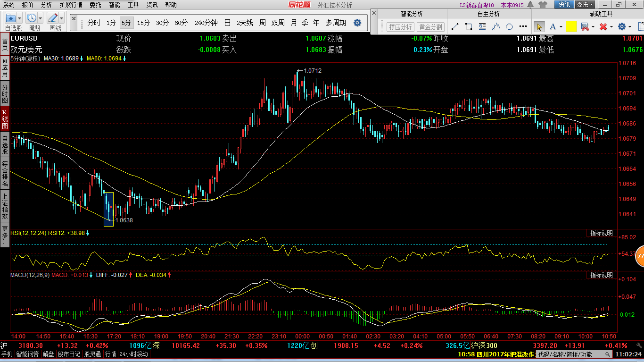Open the blue gear in 辅助工具
Viewport: 644px width, 362px height.
point(621,27)
